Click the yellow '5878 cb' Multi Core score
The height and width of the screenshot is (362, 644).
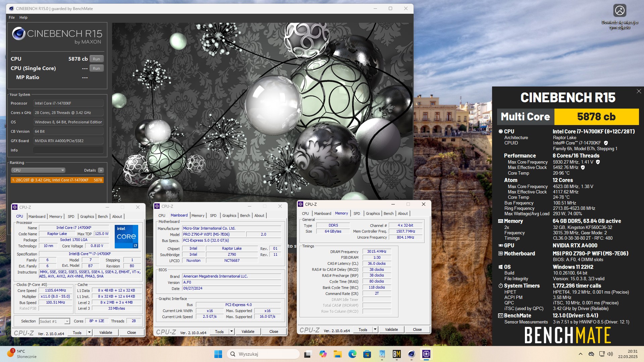click(596, 117)
